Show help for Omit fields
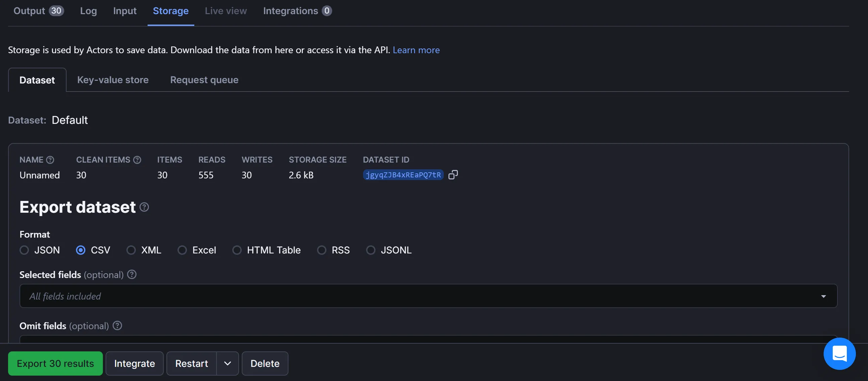The height and width of the screenshot is (381, 868). coord(117,325)
